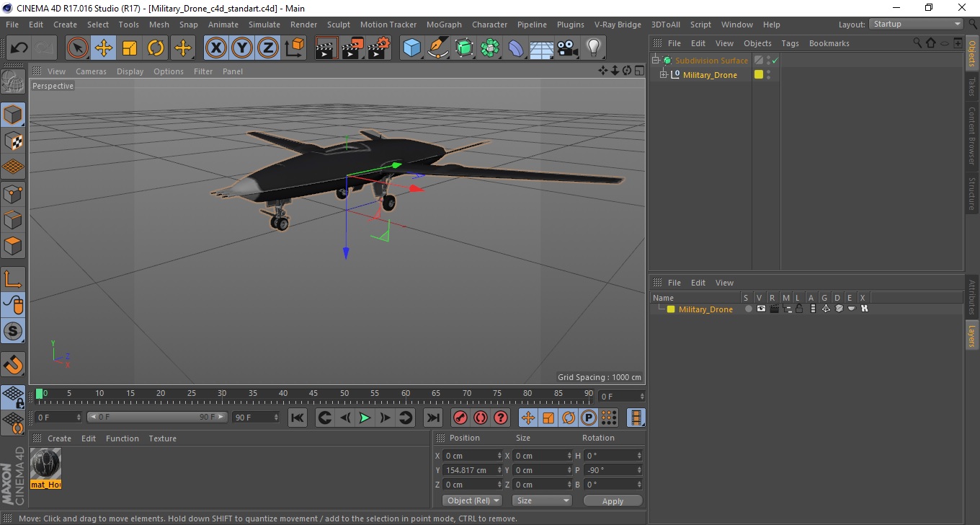Toggle Military_Drone layer visibility eye

tap(761, 309)
